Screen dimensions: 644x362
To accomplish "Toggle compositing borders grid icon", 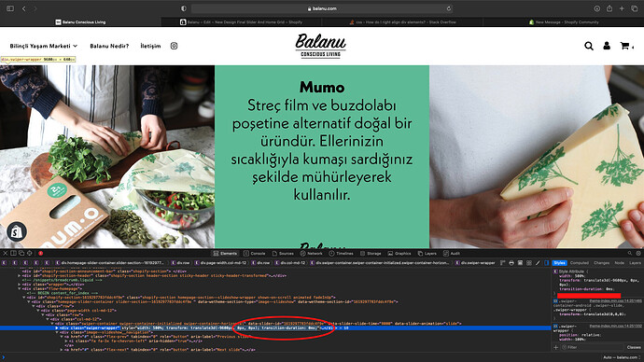I will point(528,263).
